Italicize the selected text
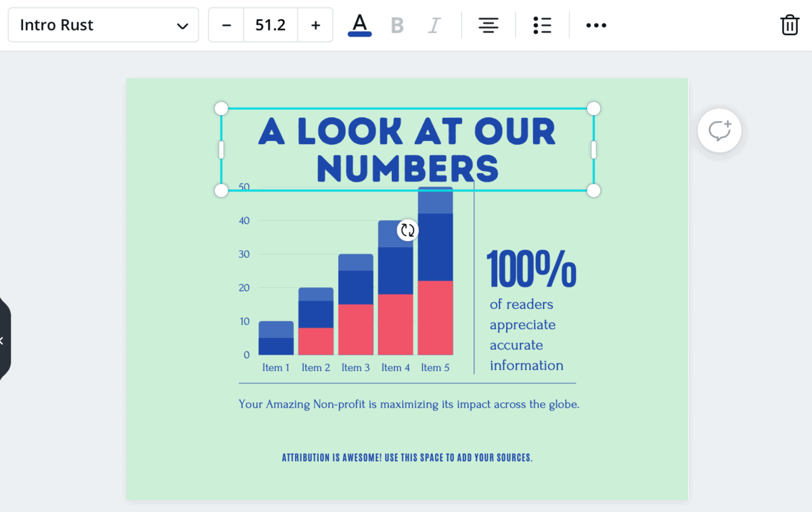Viewport: 812px width, 512px height. (x=434, y=24)
